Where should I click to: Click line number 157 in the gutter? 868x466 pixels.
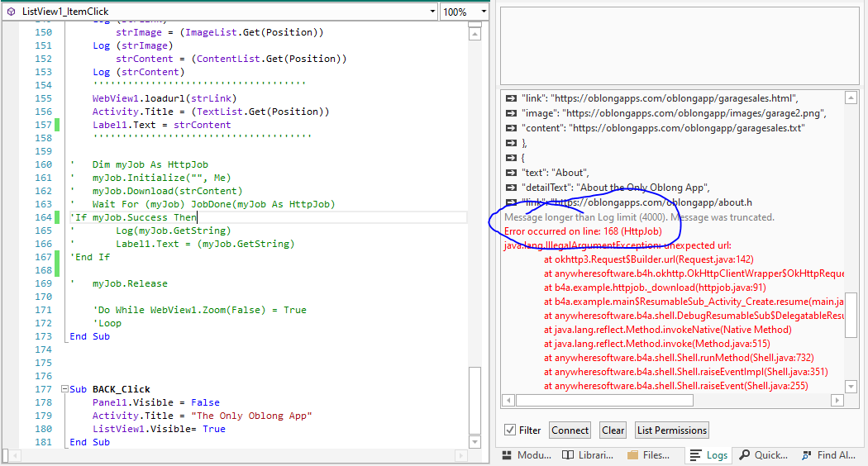43,125
